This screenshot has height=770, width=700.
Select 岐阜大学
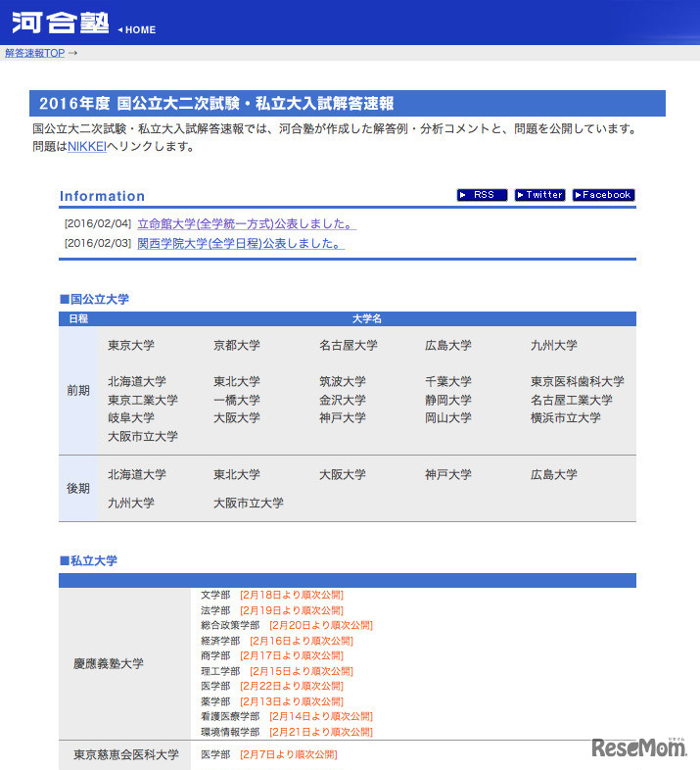click(131, 418)
